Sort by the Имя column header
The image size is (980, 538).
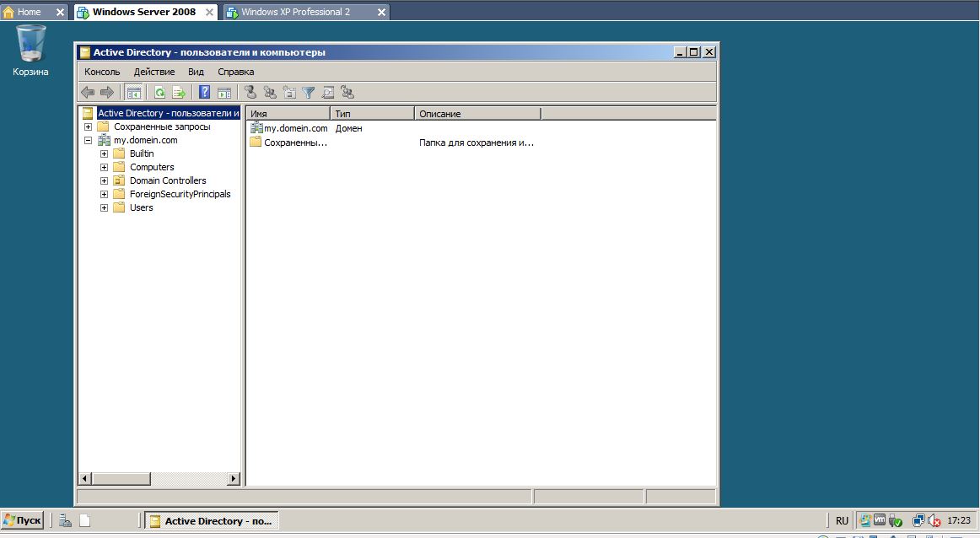288,114
